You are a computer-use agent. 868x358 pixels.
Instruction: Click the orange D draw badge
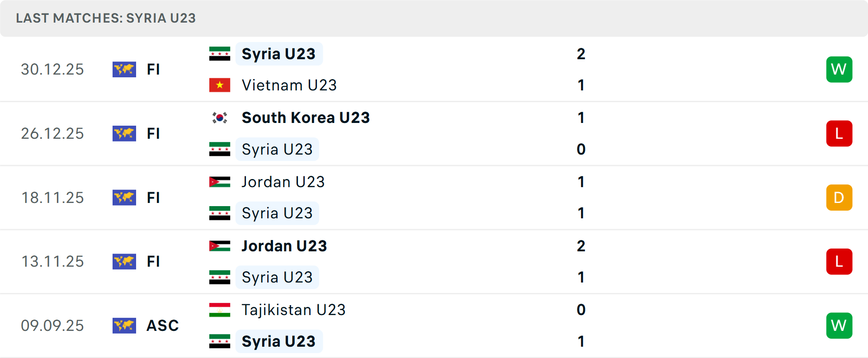coord(839,198)
